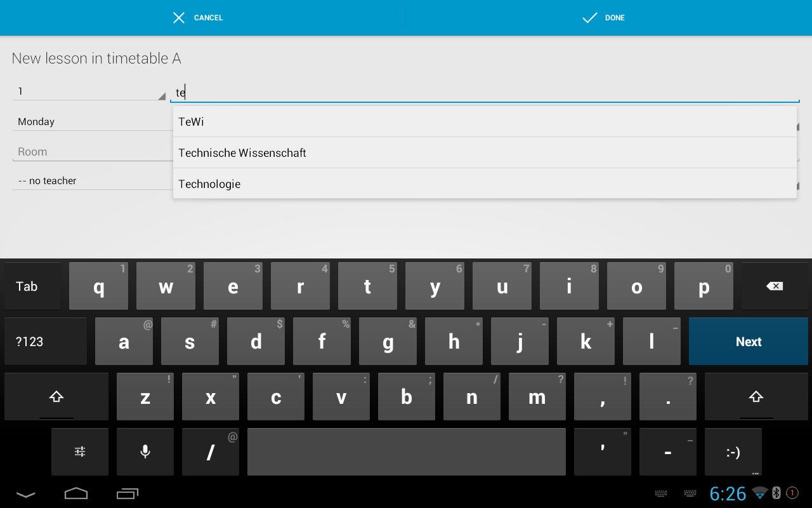The width and height of the screenshot is (812, 508).
Task: Tap the period key
Action: coord(668,397)
